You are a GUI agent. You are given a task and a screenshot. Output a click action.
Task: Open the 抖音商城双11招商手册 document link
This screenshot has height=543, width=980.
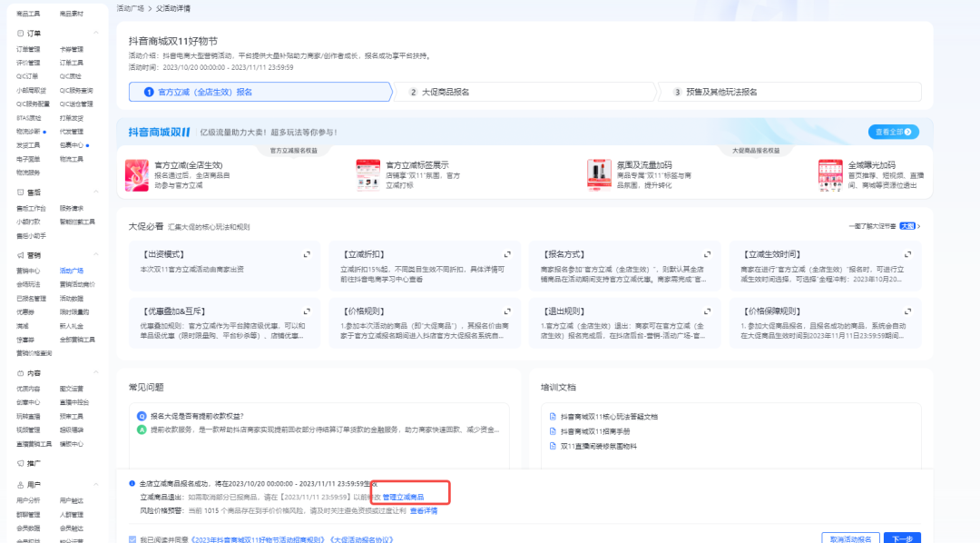(595, 431)
